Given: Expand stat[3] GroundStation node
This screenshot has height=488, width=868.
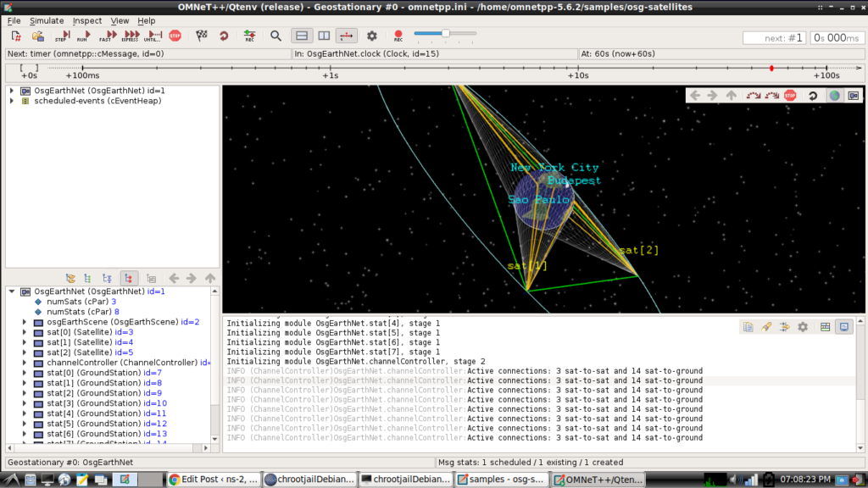Looking at the screenshot, I should 25,403.
